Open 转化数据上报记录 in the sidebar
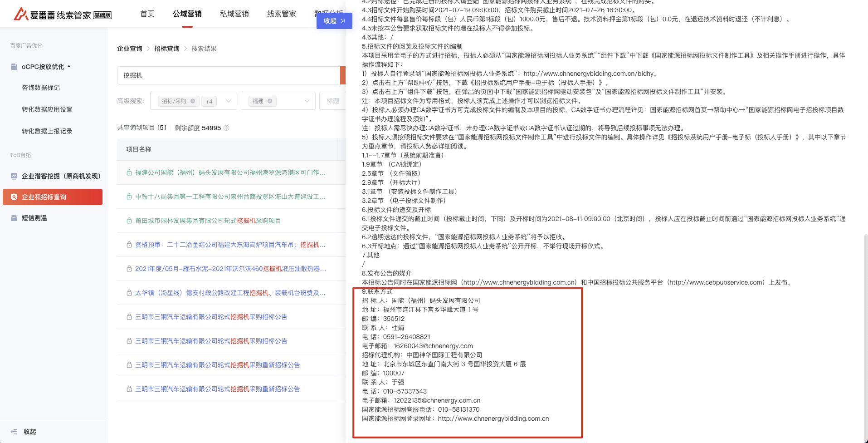 (x=47, y=131)
